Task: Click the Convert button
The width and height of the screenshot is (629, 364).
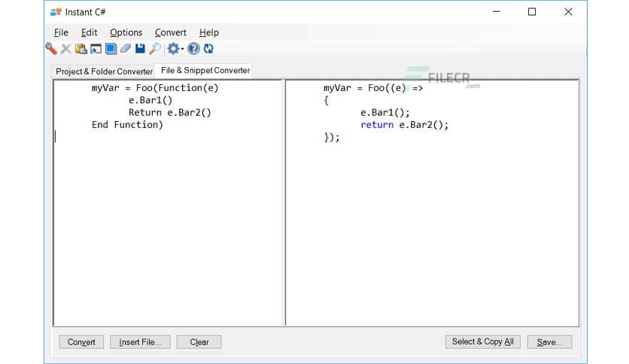Action: [81, 342]
